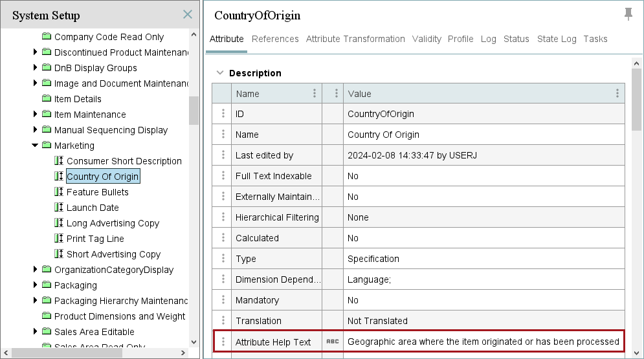Open the Name column options menu

point(315,93)
